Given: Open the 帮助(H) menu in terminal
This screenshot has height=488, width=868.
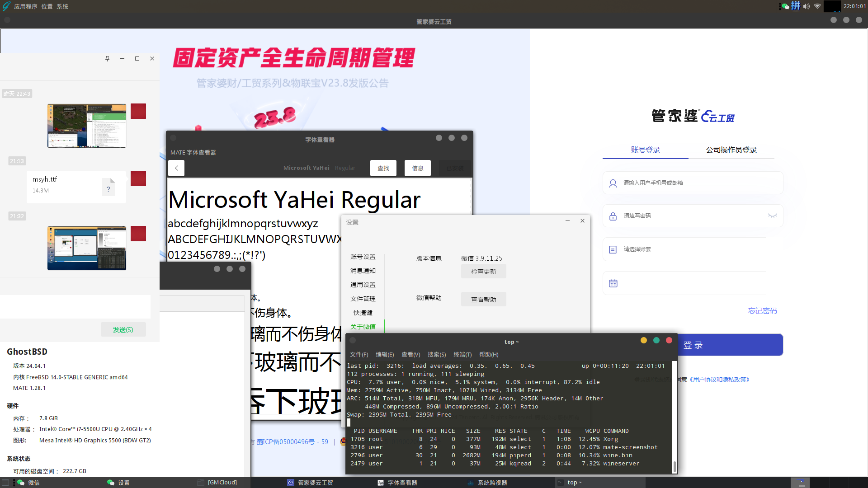Looking at the screenshot, I should pyautogui.click(x=489, y=355).
